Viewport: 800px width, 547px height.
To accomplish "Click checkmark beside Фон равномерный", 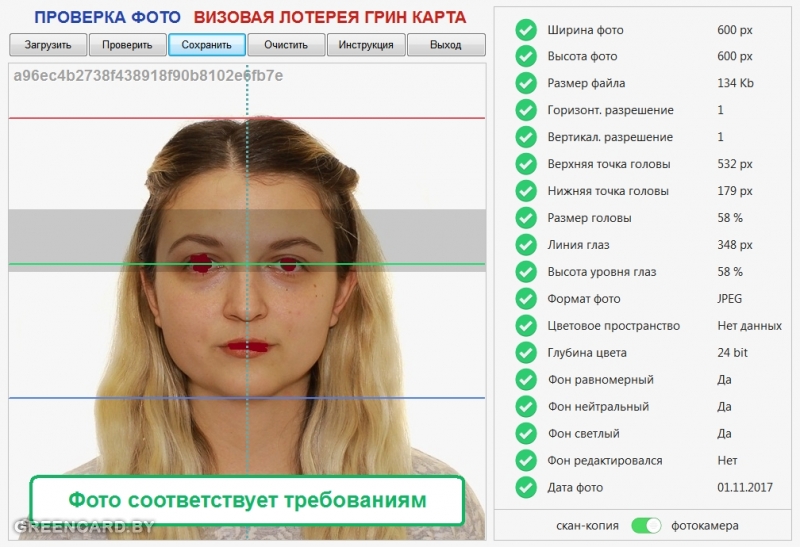I will pos(526,380).
